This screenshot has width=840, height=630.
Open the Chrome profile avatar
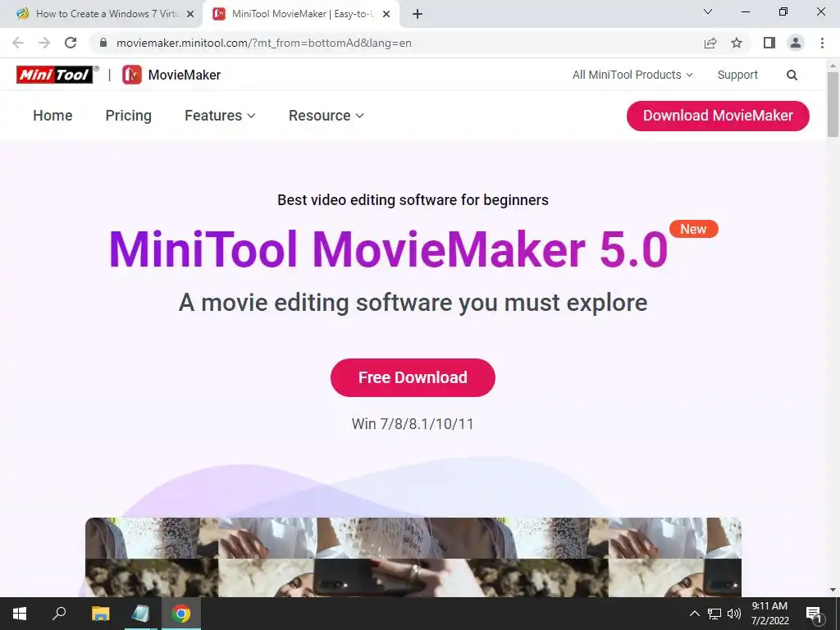point(796,43)
